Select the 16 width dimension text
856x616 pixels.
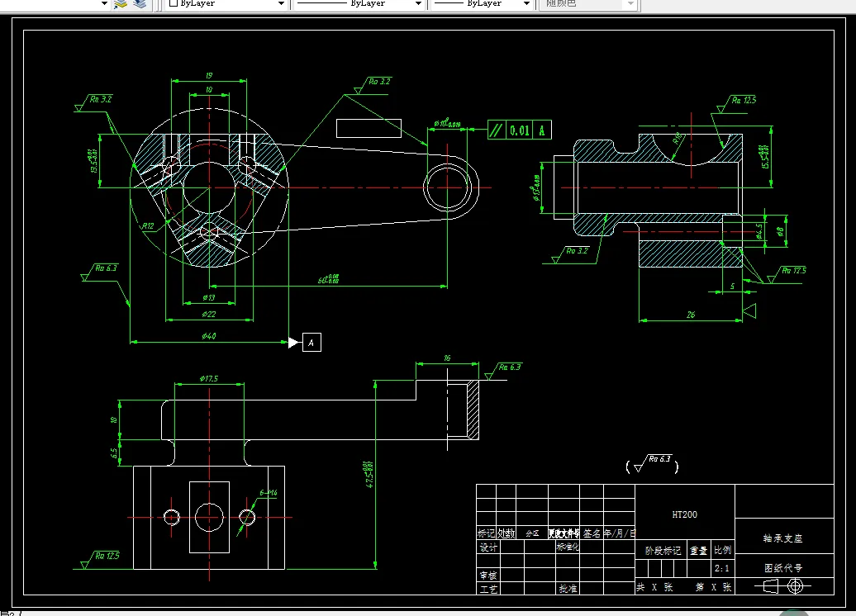447,358
